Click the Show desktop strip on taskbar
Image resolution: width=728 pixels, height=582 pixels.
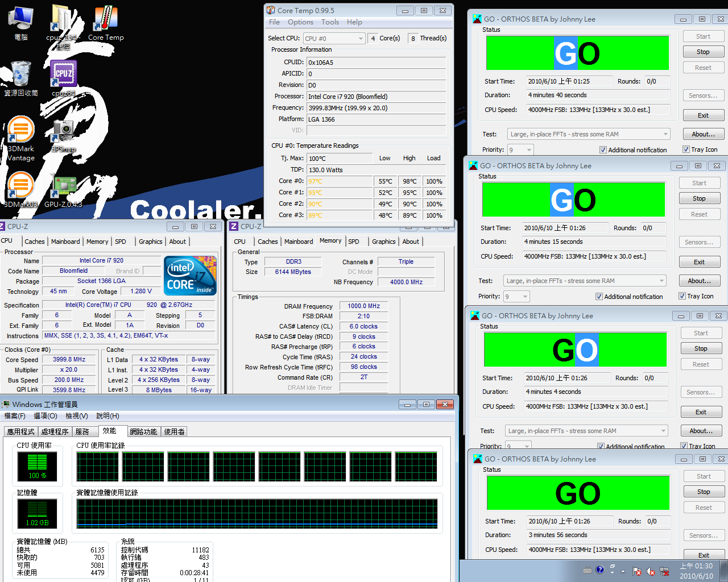pos(724,571)
